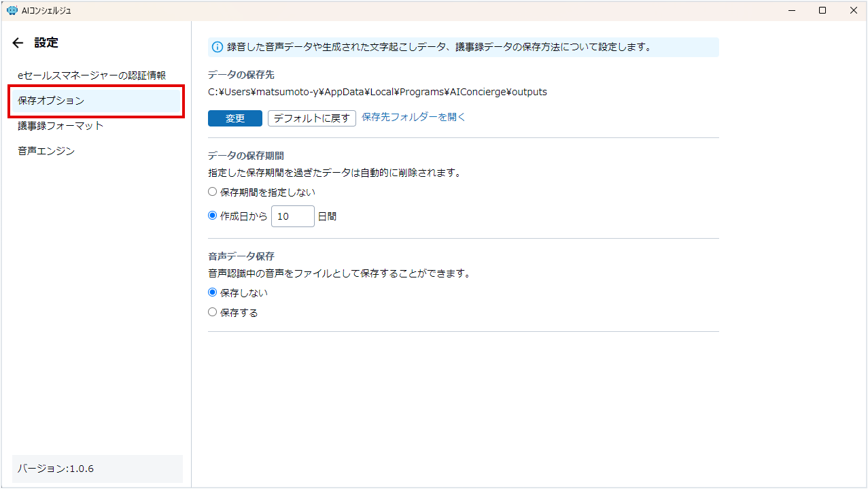Switch to 議事録フォーマット settings
This screenshot has width=868, height=489.
[61, 126]
